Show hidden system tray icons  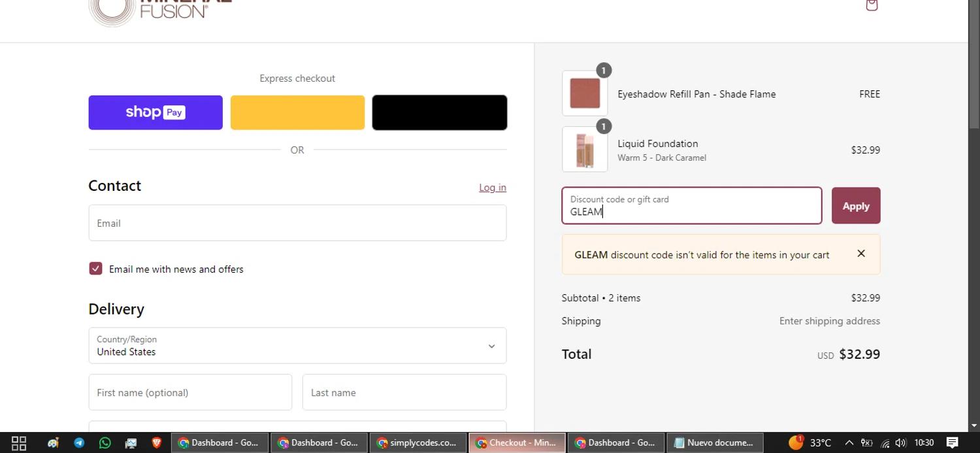(x=849, y=443)
